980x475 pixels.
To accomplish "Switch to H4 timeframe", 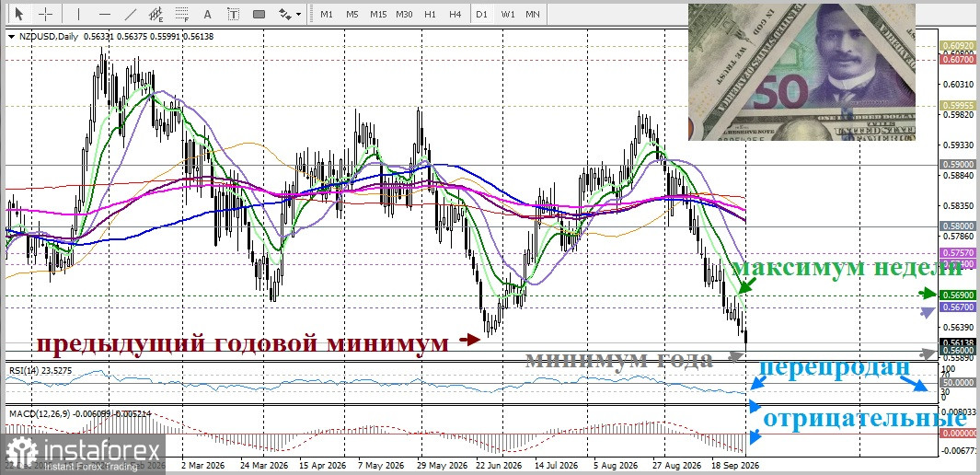I will pos(455,13).
